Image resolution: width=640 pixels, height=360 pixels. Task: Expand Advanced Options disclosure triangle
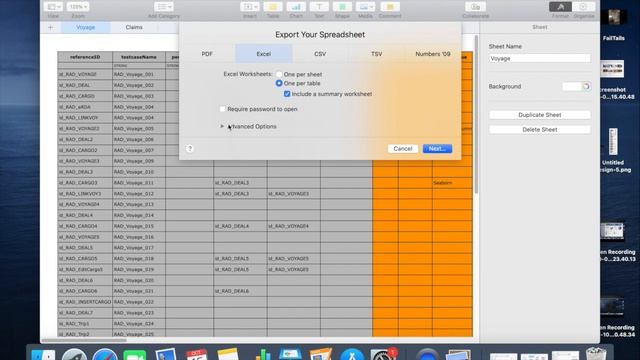click(x=222, y=127)
